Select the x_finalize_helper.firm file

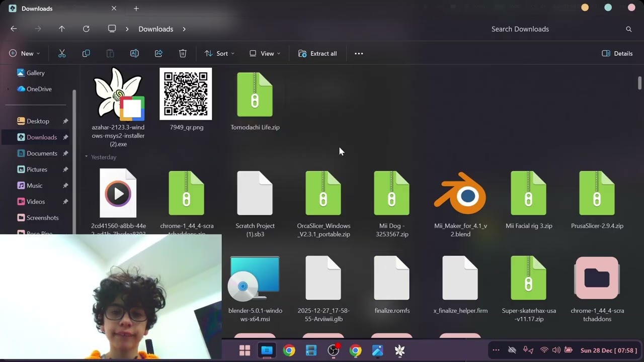[460, 285]
